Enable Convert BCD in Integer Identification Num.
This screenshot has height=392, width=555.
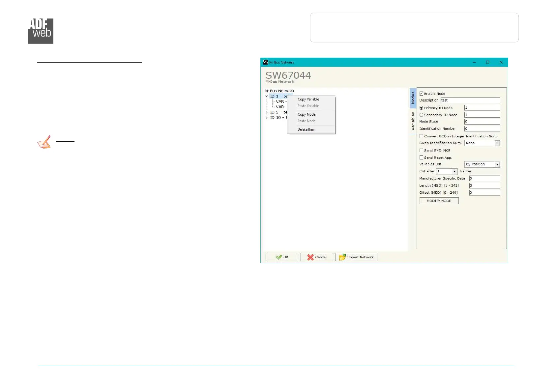pos(421,136)
